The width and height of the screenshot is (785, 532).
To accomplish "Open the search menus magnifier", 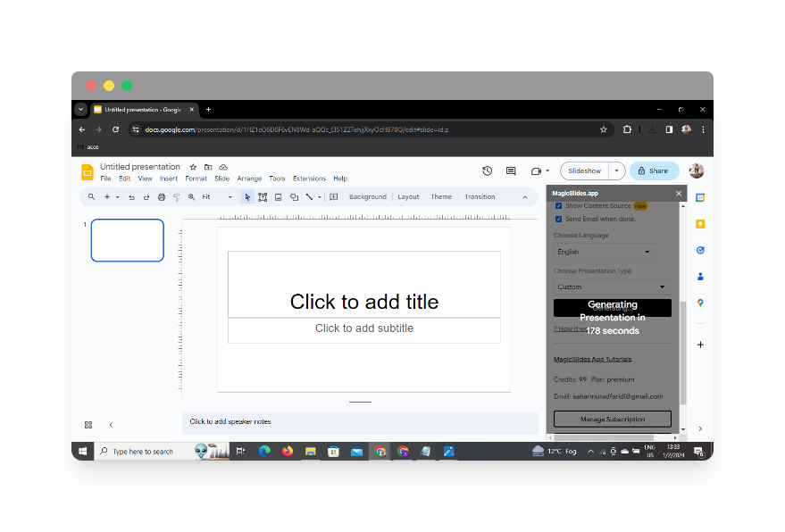I will click(x=92, y=197).
